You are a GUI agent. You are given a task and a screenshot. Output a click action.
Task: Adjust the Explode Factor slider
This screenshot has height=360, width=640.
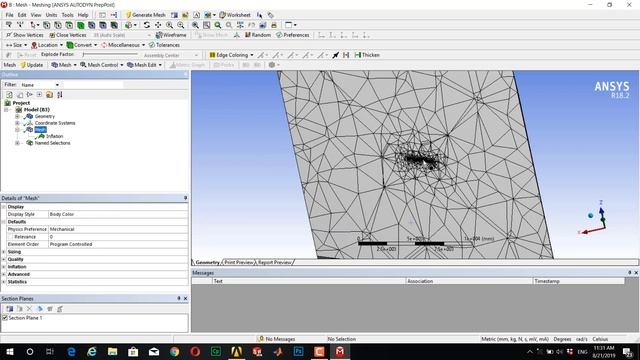[110, 54]
